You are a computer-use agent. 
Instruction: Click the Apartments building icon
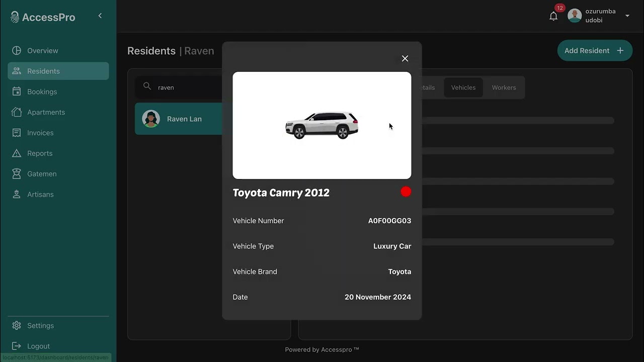17,112
